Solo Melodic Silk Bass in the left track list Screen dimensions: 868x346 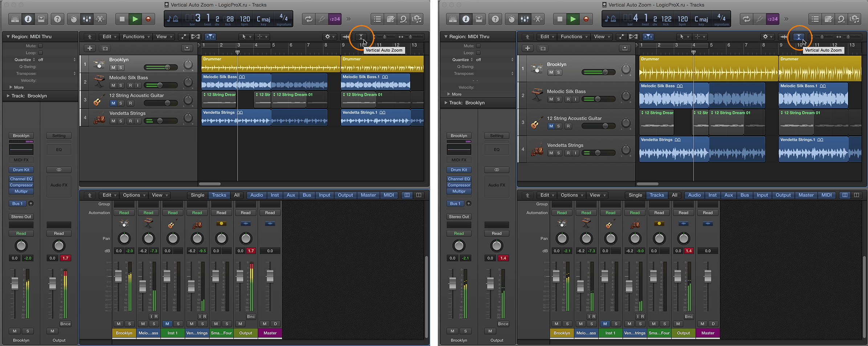point(121,85)
